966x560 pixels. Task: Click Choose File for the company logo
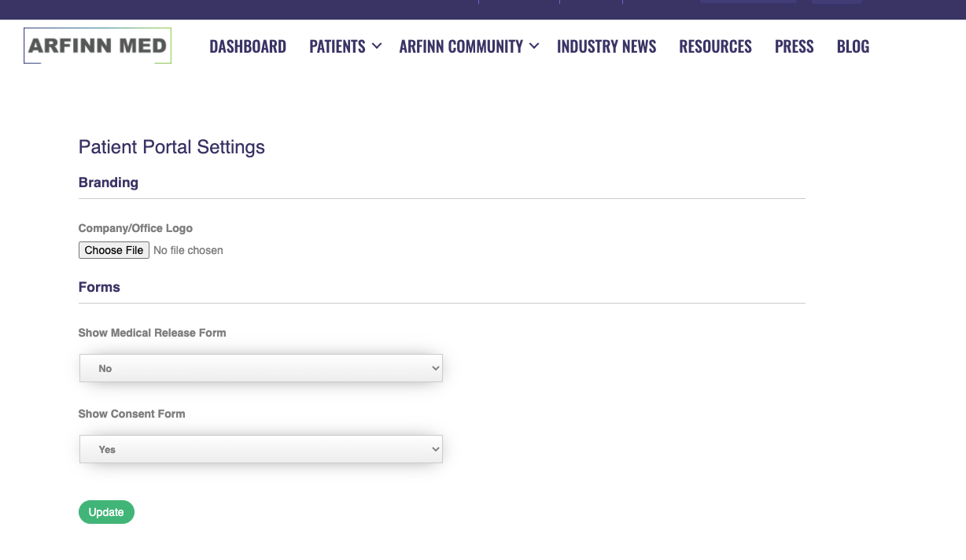tap(114, 250)
